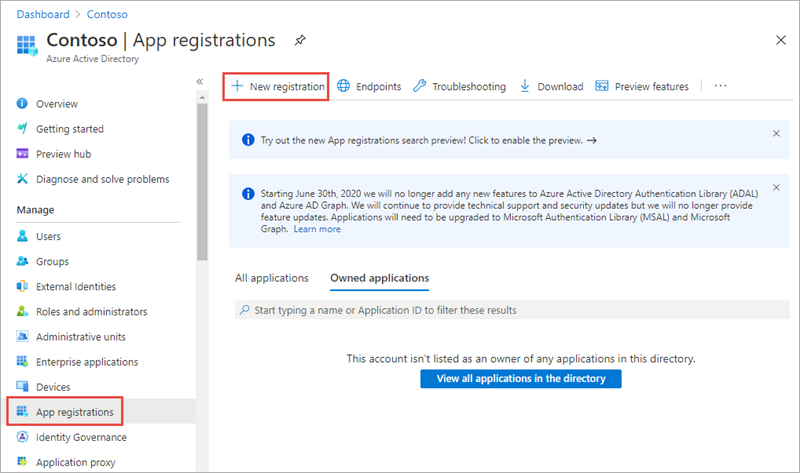Click the Roles and administrators icon
The width and height of the screenshot is (800, 473).
pos(22,311)
